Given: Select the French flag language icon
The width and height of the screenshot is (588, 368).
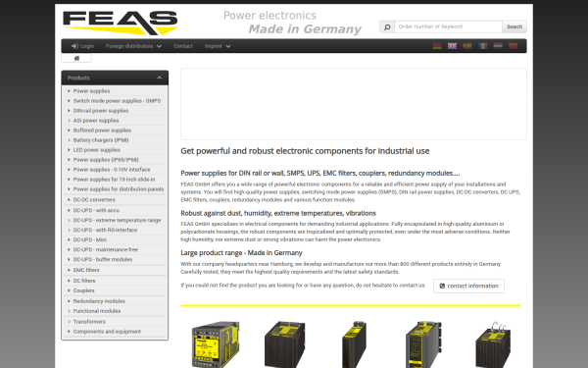Looking at the screenshot, I should click(x=482, y=46).
